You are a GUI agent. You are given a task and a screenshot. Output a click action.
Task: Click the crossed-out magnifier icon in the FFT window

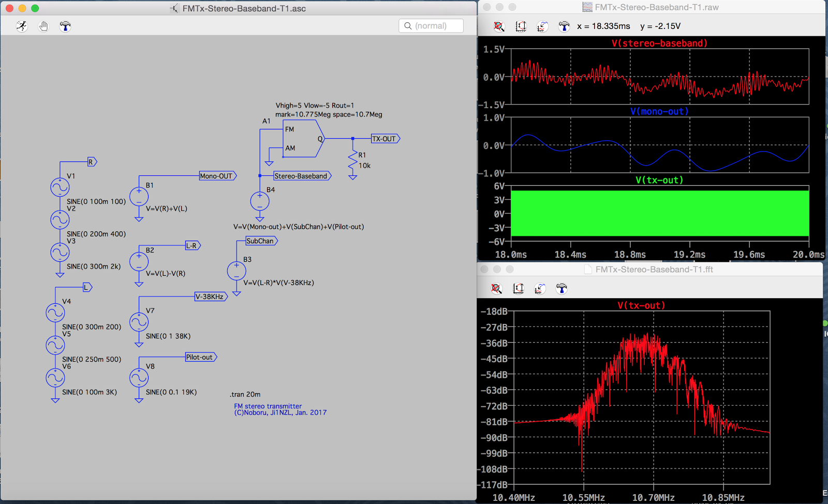point(496,289)
